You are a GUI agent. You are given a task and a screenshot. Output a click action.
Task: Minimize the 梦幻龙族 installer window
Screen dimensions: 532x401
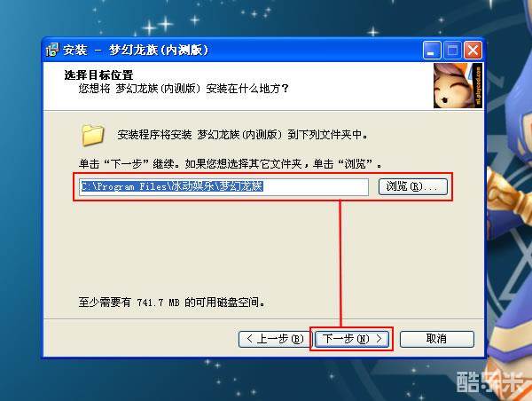432,51
